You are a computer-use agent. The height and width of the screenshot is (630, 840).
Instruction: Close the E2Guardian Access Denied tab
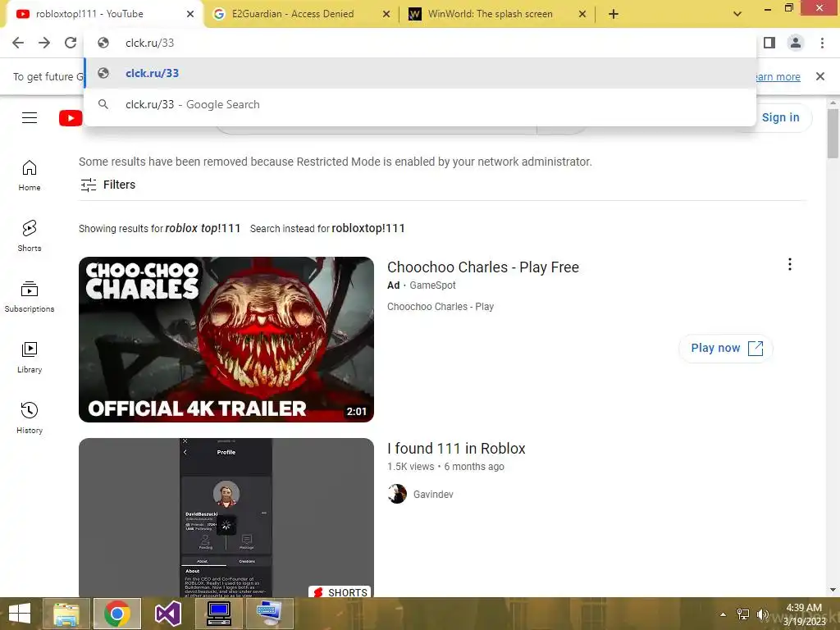(386, 14)
